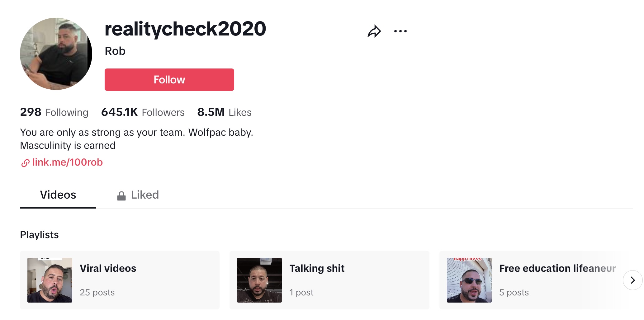Image resolution: width=644 pixels, height=320 pixels.
Task: Select the Liked tab label
Action: pos(145,195)
